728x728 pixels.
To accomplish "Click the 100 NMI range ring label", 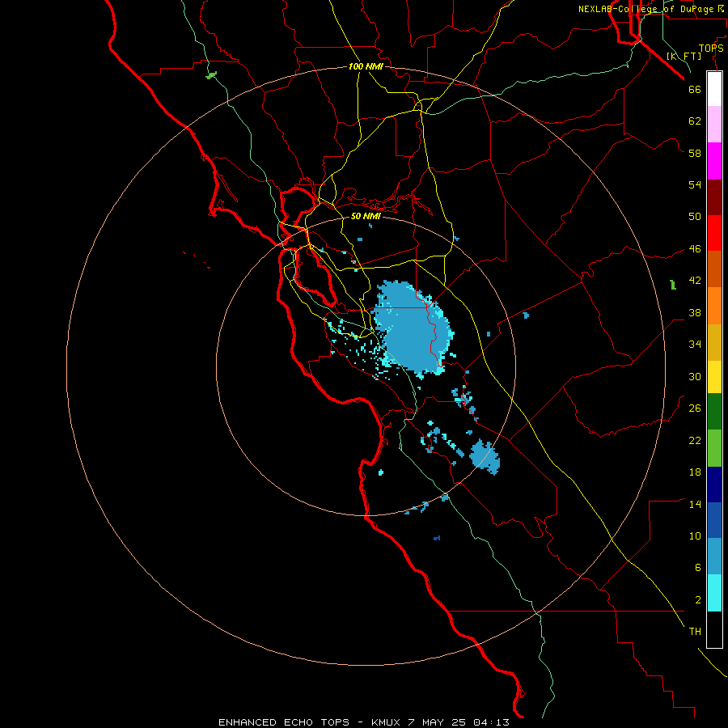I will tap(366, 66).
